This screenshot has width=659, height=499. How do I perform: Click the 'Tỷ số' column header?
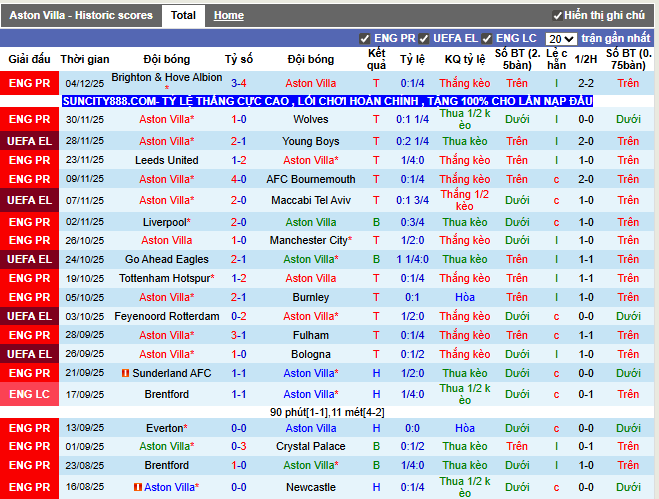tap(239, 59)
